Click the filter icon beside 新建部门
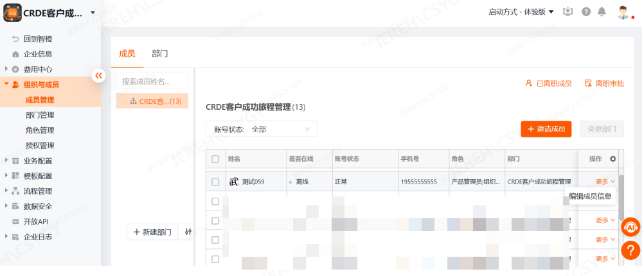 pos(188,232)
